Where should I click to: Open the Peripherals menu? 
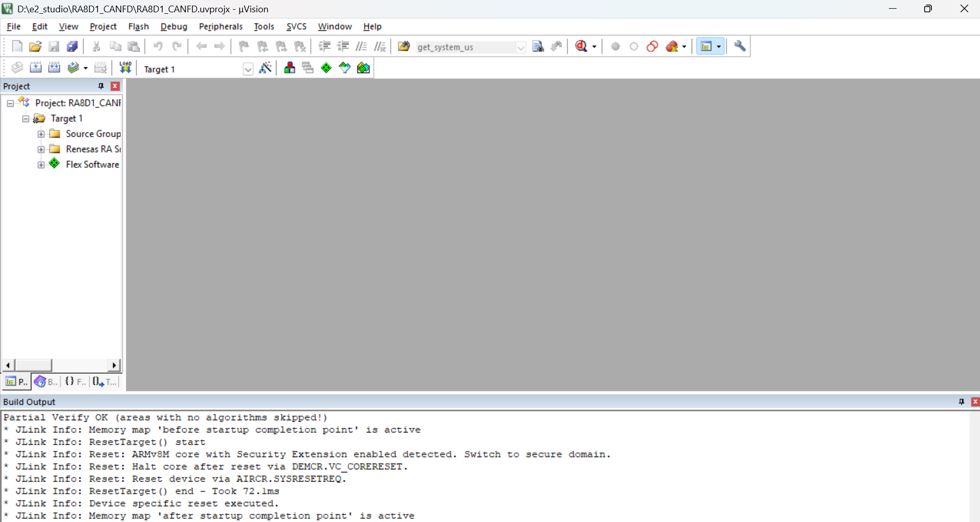[x=221, y=27]
